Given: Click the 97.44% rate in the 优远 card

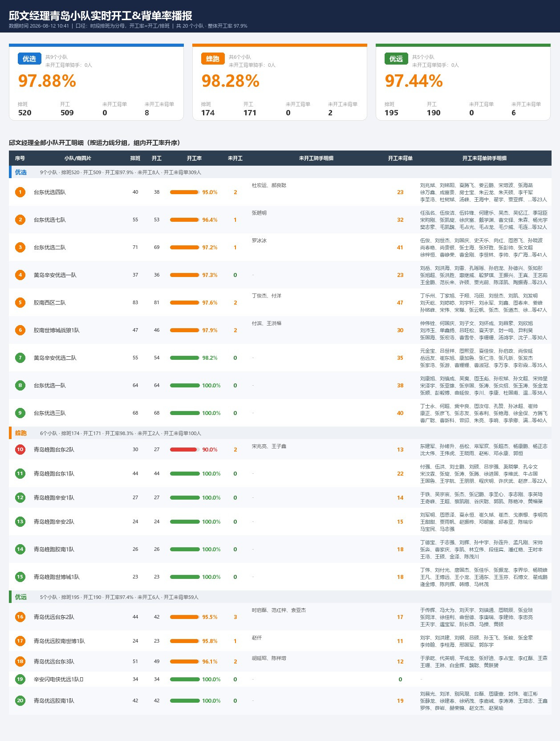Looking at the screenshot, I should coord(414,81).
